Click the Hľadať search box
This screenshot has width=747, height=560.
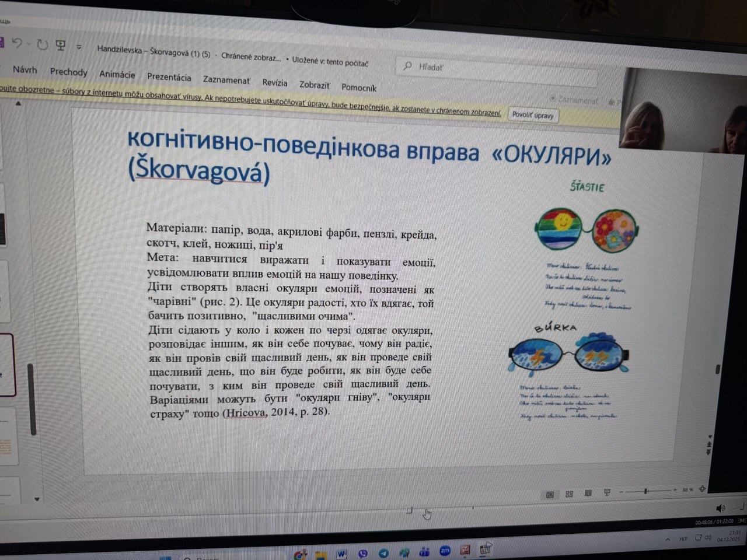pos(496,71)
